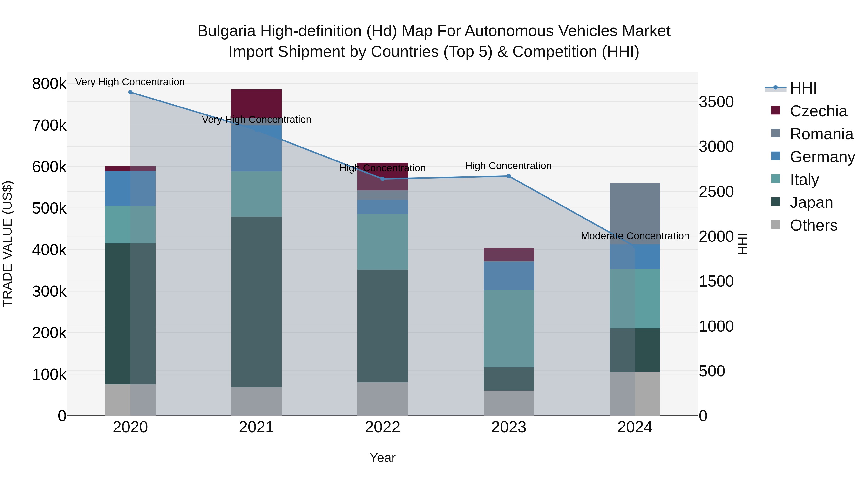Click the 2022 x-axis label

382,427
